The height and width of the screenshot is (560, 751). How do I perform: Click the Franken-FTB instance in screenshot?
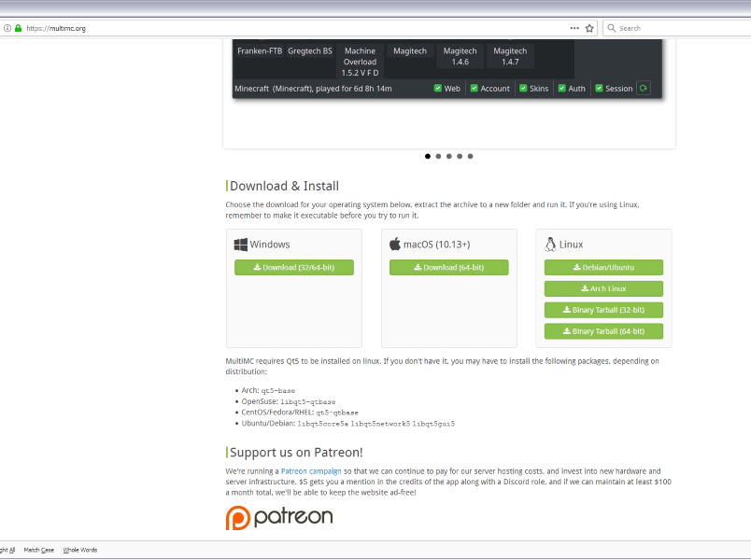260,50
